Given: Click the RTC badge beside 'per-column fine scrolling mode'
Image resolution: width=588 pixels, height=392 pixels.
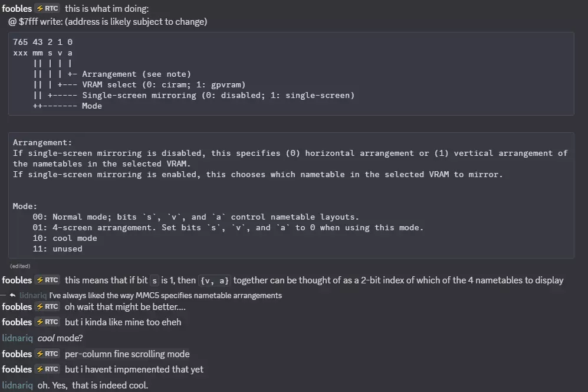Looking at the screenshot, I should pos(47,354).
